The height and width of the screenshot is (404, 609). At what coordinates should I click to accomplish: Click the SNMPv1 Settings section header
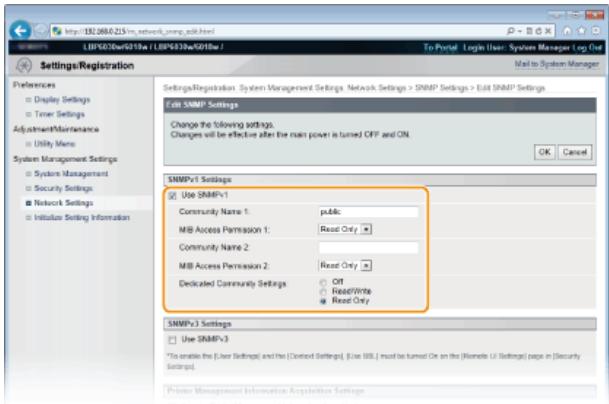(x=380, y=180)
